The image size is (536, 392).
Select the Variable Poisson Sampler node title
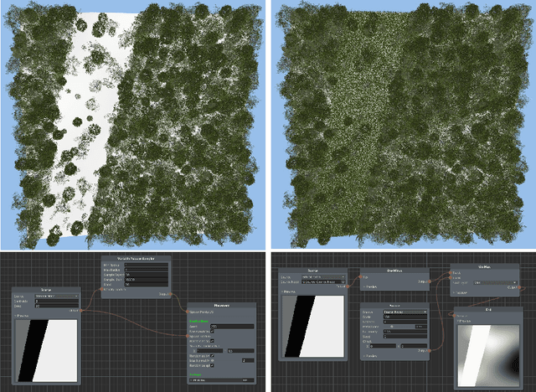point(137,259)
